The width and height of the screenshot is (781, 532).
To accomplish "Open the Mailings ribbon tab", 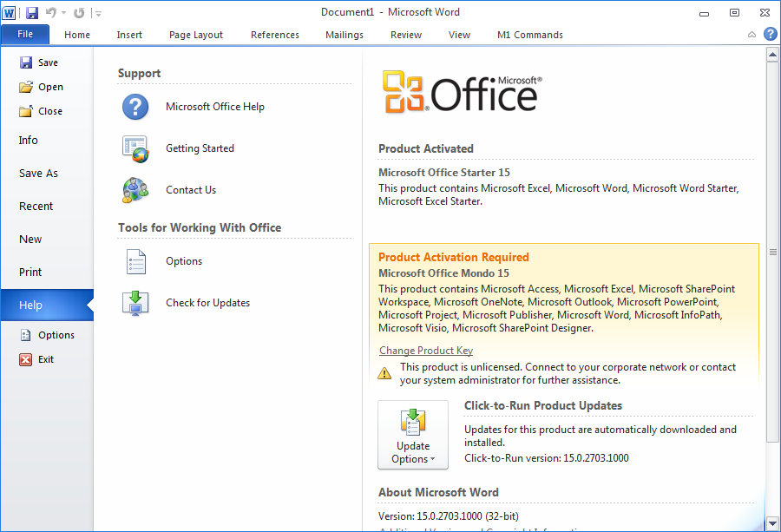I will tap(345, 35).
